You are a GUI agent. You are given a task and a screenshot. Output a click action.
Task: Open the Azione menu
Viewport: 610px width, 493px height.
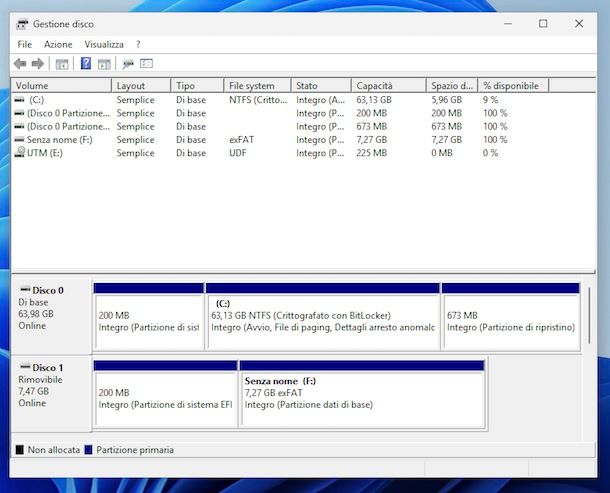click(58, 44)
